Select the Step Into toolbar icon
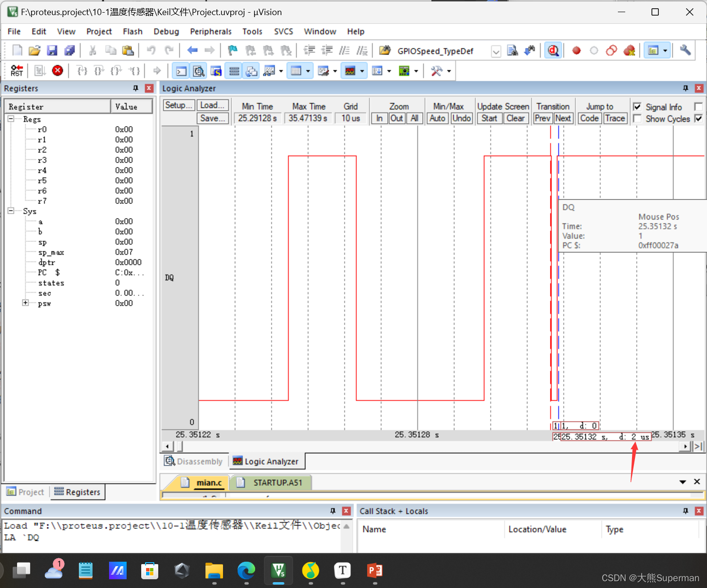 coord(82,71)
